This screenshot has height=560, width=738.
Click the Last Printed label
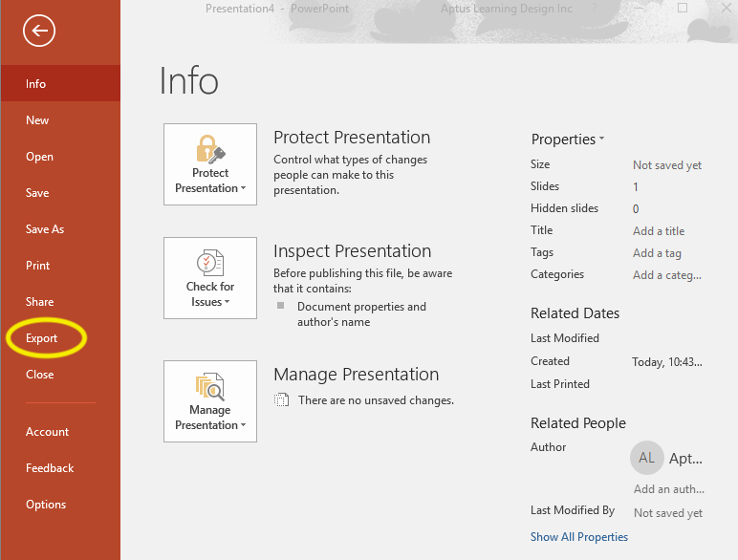coord(559,384)
